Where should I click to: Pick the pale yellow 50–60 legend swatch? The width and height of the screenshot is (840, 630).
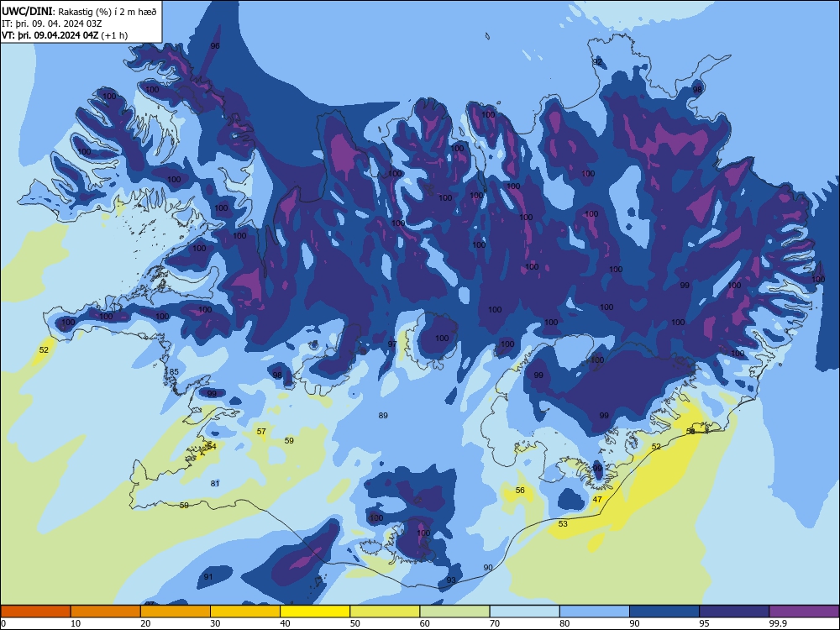point(385,612)
